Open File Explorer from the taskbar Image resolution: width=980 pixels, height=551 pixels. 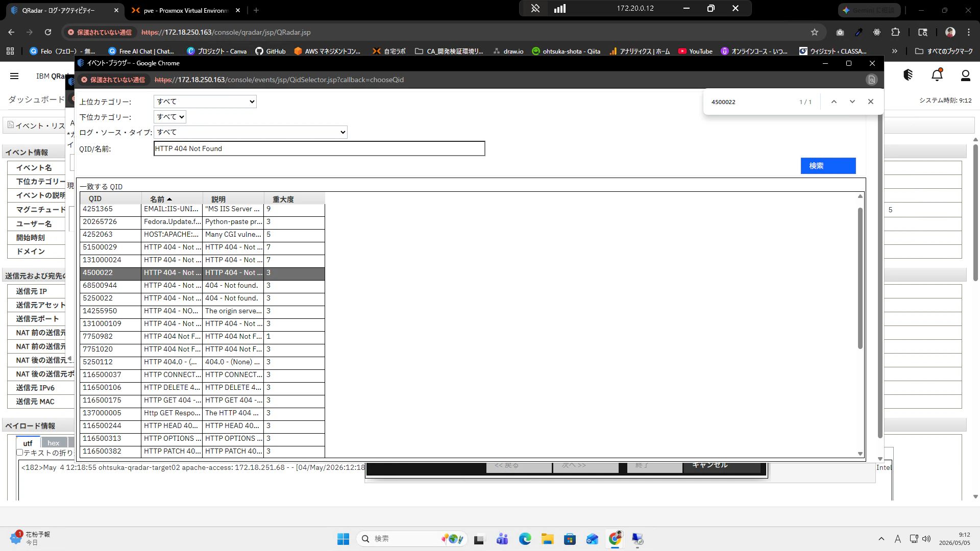548,539
